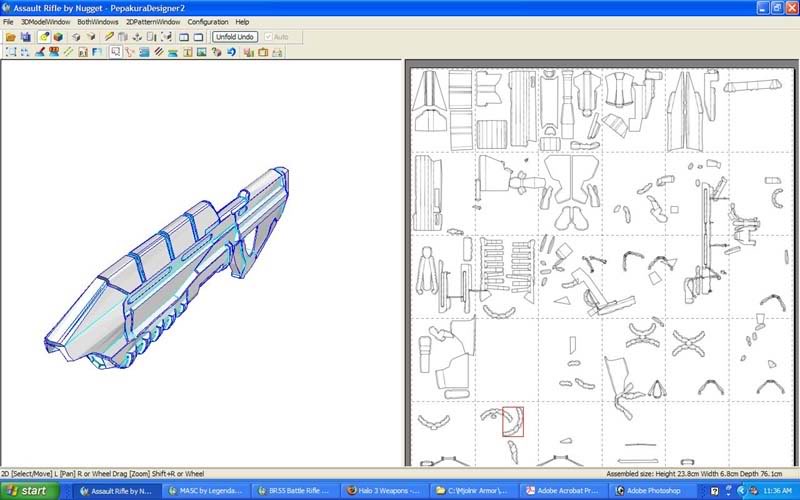
Task: Click the blue F icon
Action: click(97, 52)
